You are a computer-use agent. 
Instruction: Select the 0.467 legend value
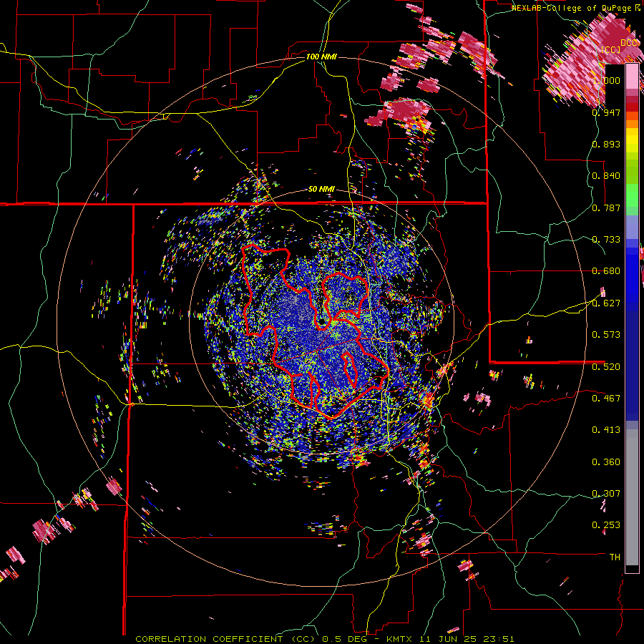pyautogui.click(x=606, y=399)
